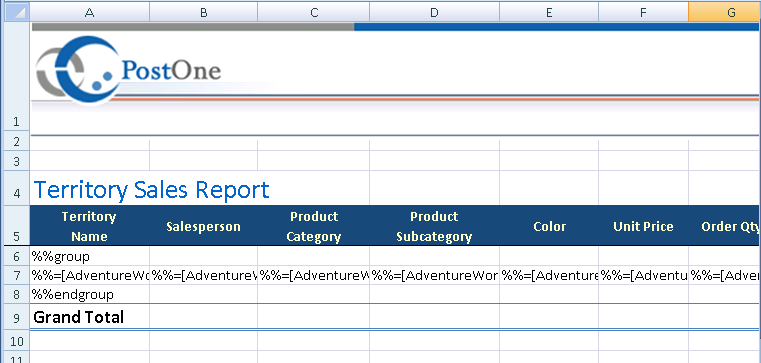Image resolution: width=761 pixels, height=363 pixels.
Task: Select row 1 header
Action: coord(16,76)
